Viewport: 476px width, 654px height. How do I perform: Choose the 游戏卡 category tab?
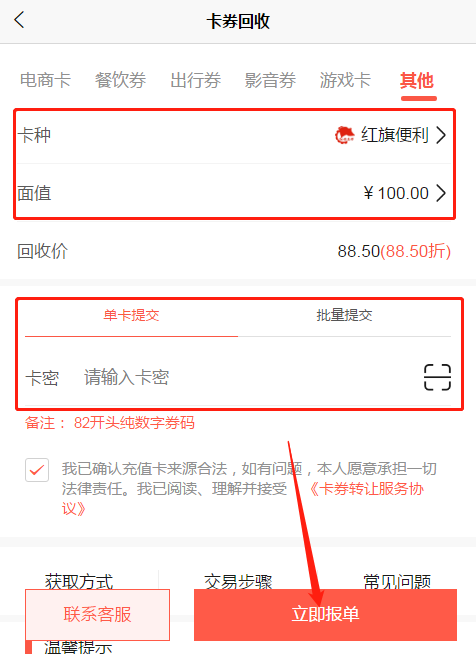(x=345, y=80)
